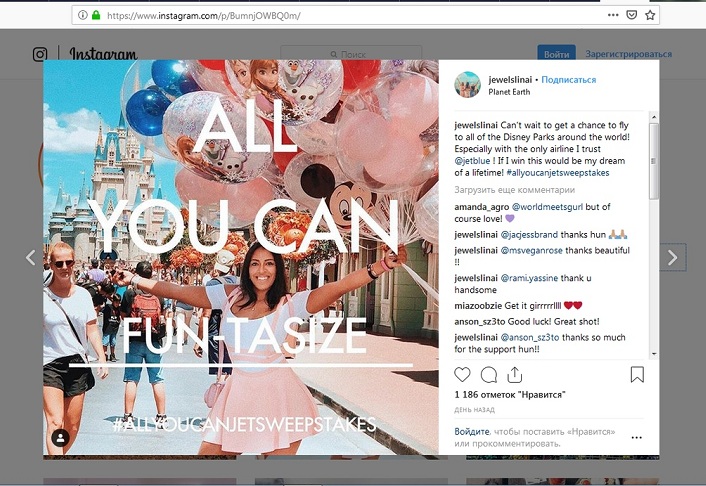Image resolution: width=706 pixels, height=486 pixels.
Task: Open the @msveganrose mention
Action: pos(532,250)
